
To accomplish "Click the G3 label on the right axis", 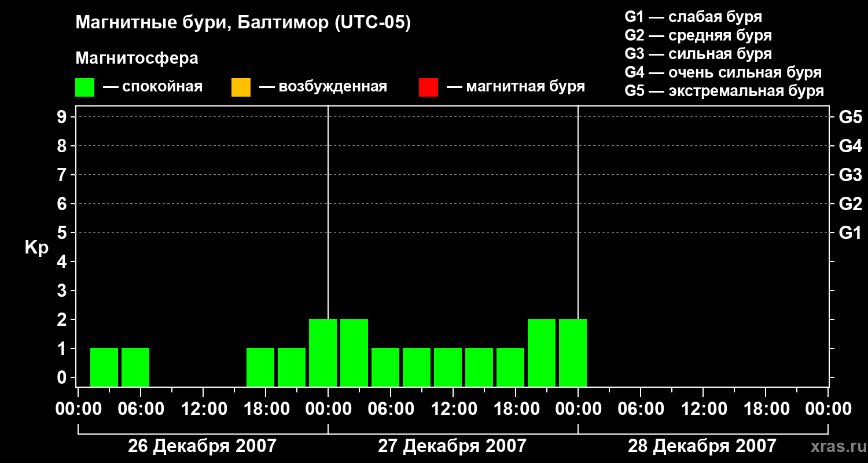I will point(851,175).
